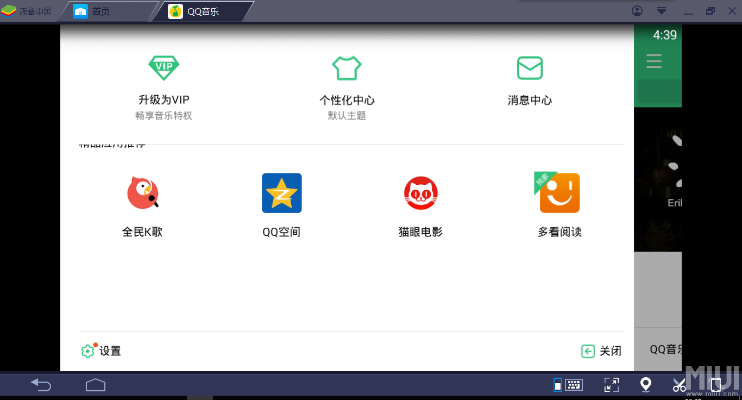Click the 猫眼电影 label
The image size is (742, 400).
421,231
